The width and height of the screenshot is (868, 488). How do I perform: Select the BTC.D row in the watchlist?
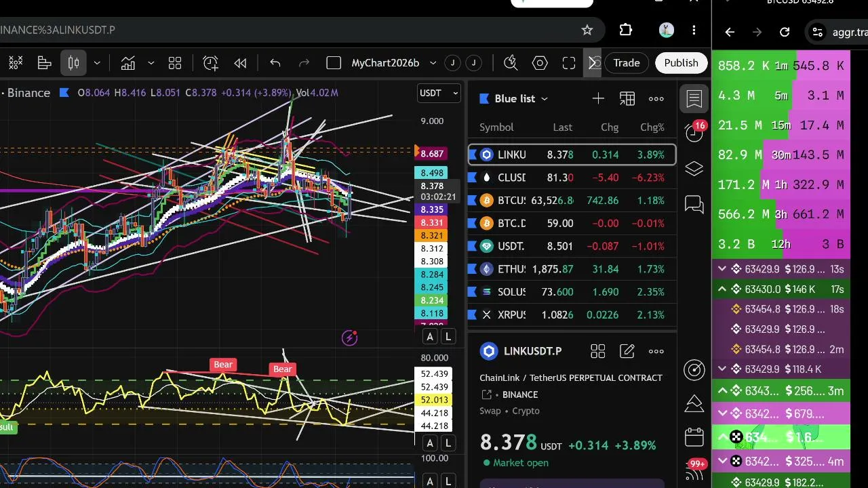[572, 223]
